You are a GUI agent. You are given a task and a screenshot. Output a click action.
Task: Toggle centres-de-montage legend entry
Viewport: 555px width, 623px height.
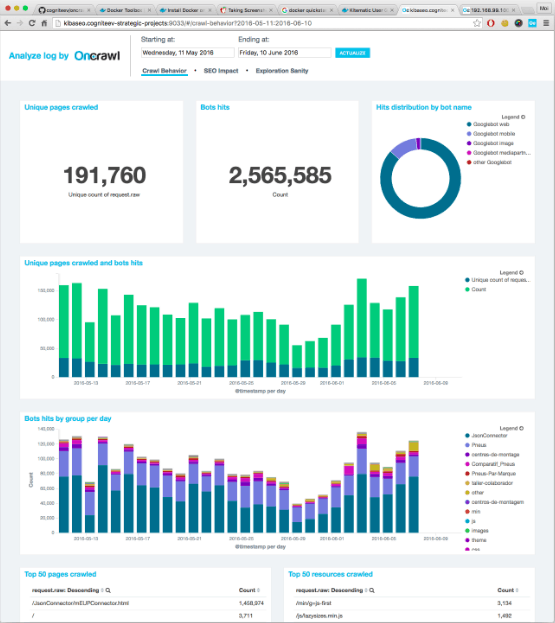point(492,455)
